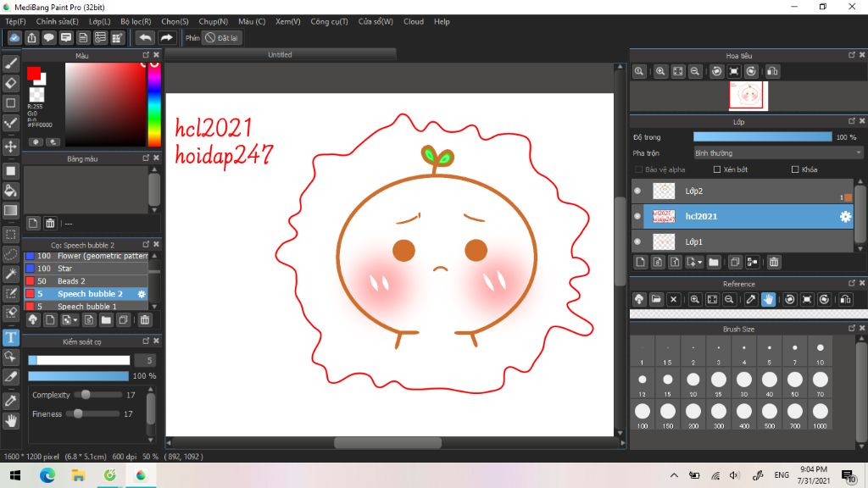Select the Move tool
This screenshot has height=488, width=868.
[x=10, y=147]
